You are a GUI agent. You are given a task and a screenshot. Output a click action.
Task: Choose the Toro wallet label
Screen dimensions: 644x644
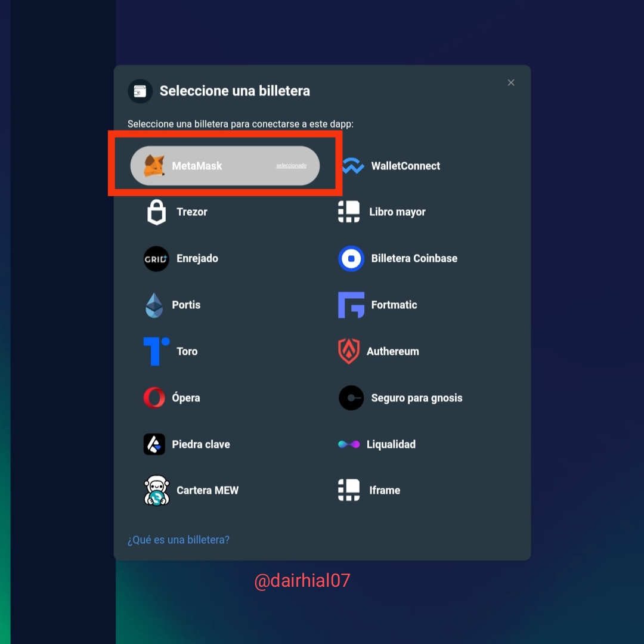187,351
